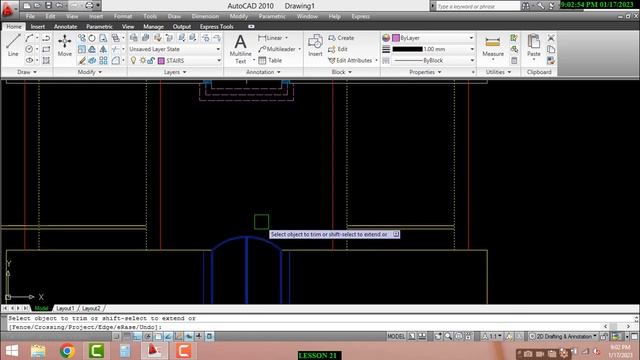640x360 pixels.
Task: Click the Linear dimension button
Action: (x=271, y=38)
